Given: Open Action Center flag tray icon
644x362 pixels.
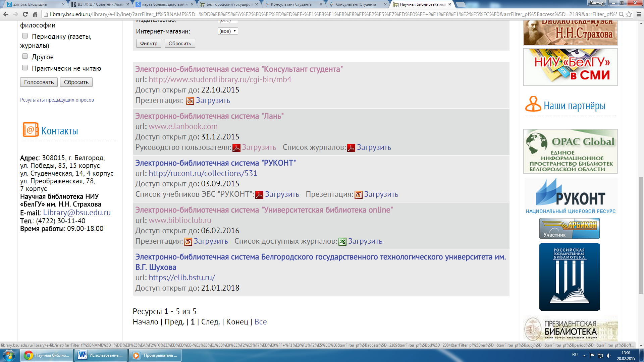Looking at the screenshot, I should pyautogui.click(x=592, y=356).
